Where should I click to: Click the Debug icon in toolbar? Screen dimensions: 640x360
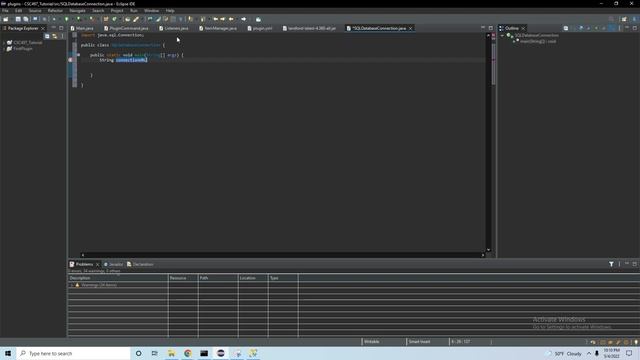pyautogui.click(x=54, y=19)
